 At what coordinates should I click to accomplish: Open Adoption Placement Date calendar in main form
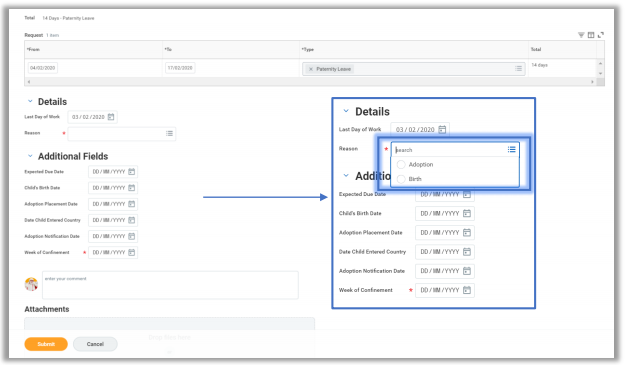pyautogui.click(x=132, y=204)
